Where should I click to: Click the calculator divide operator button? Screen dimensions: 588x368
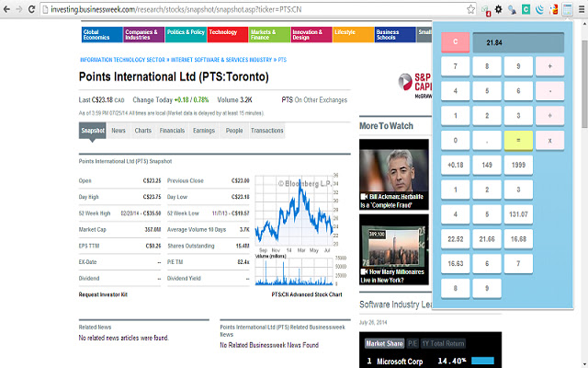pyautogui.click(x=549, y=116)
